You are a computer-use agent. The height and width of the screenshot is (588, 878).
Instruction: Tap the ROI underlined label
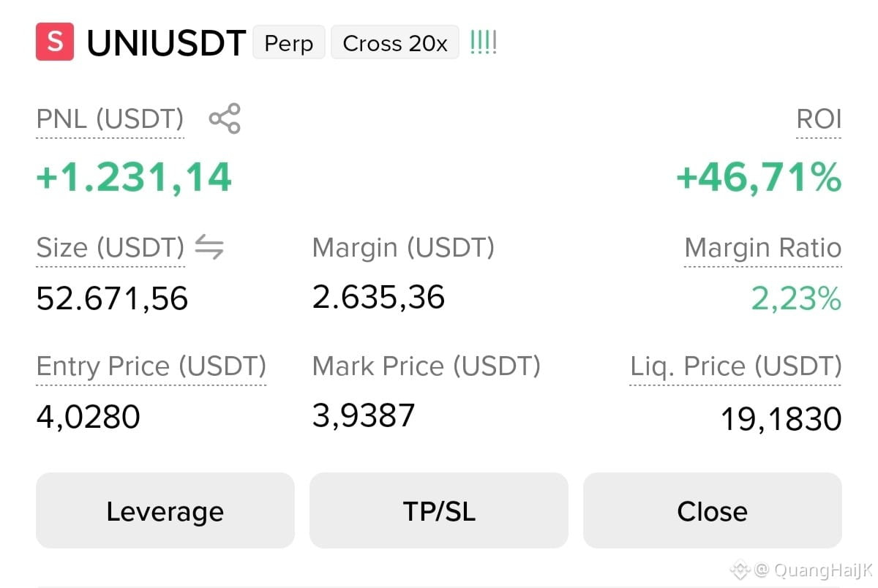pos(819,119)
